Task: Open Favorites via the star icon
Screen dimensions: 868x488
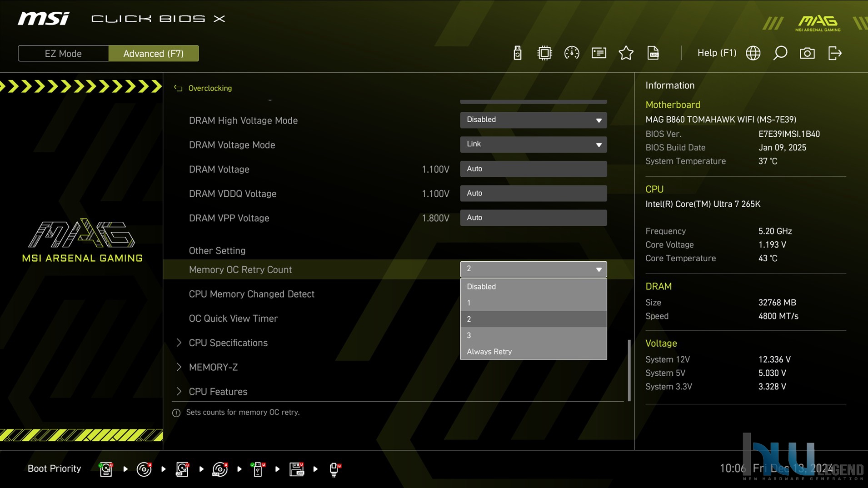Action: coord(626,53)
